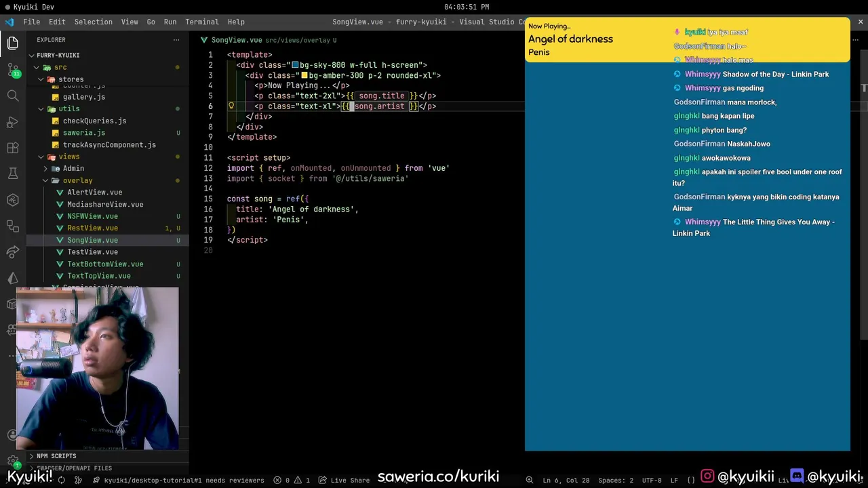Open the View menu
The width and height of the screenshot is (868, 488).
(130, 22)
